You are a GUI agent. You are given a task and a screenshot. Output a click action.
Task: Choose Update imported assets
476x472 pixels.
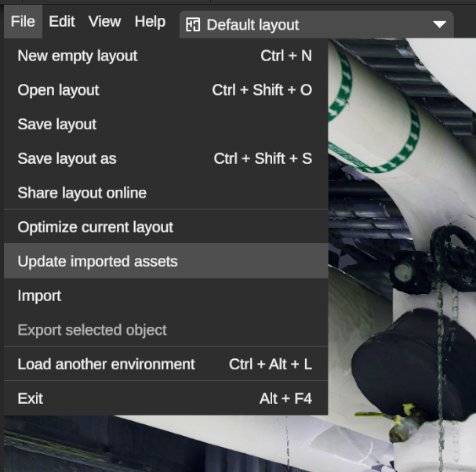click(x=98, y=261)
